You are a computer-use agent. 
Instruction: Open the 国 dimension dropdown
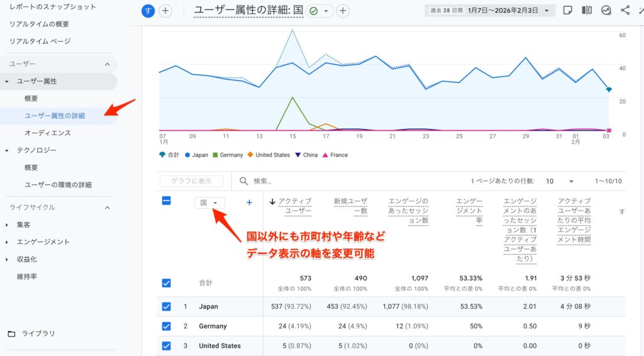[209, 203]
